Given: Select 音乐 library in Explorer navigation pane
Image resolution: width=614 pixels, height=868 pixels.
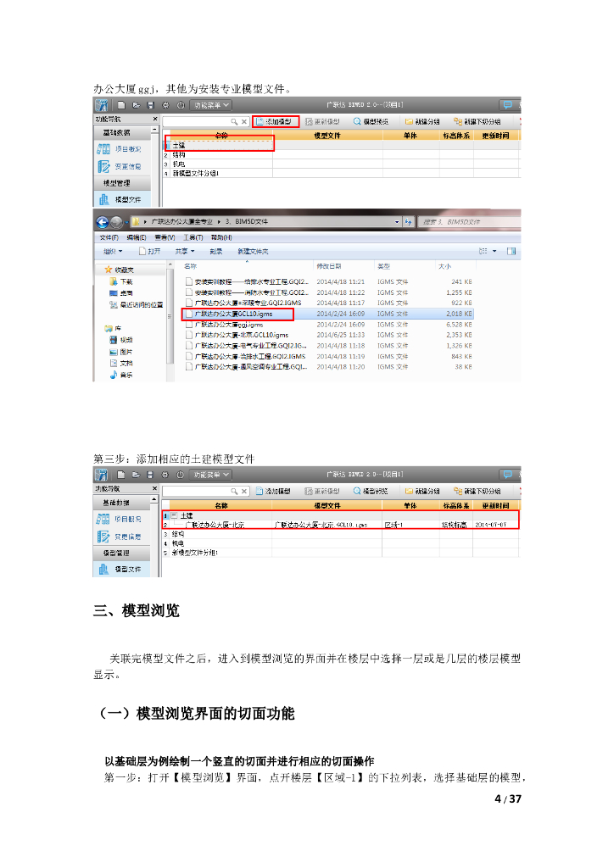Looking at the screenshot, I should pos(122,375).
